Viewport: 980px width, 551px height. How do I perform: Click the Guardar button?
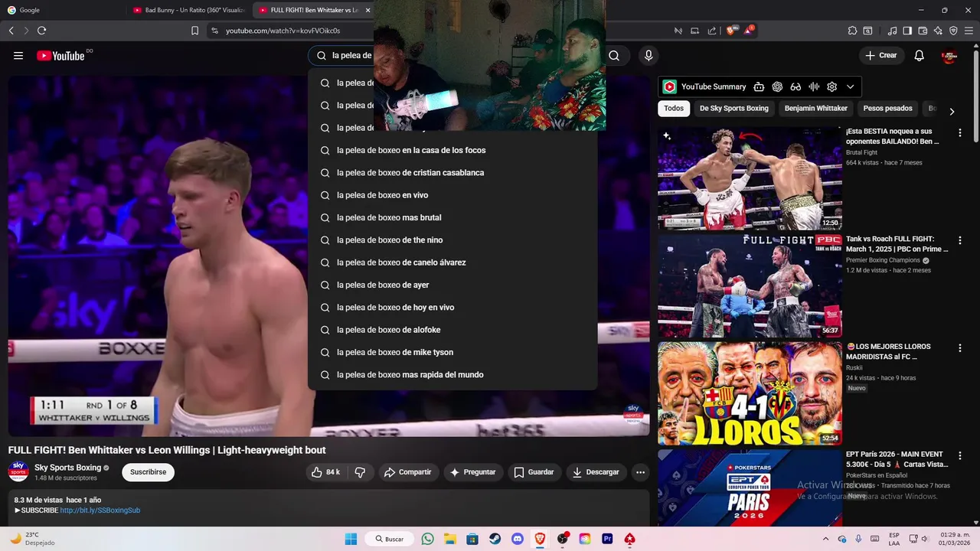(534, 472)
